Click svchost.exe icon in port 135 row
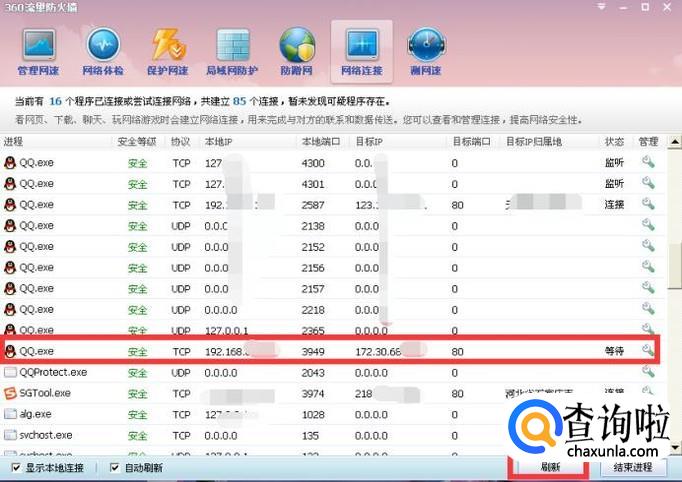This screenshot has height=482, width=682. (10, 435)
